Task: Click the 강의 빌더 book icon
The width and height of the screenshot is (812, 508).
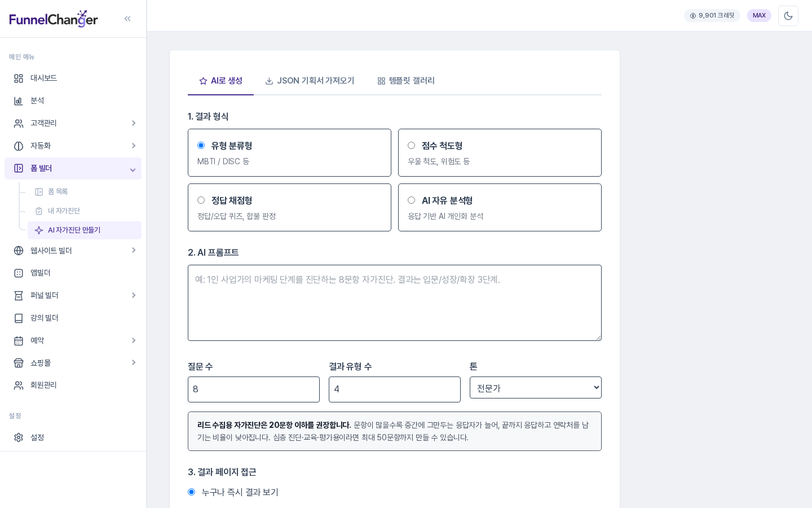Action: tap(19, 318)
